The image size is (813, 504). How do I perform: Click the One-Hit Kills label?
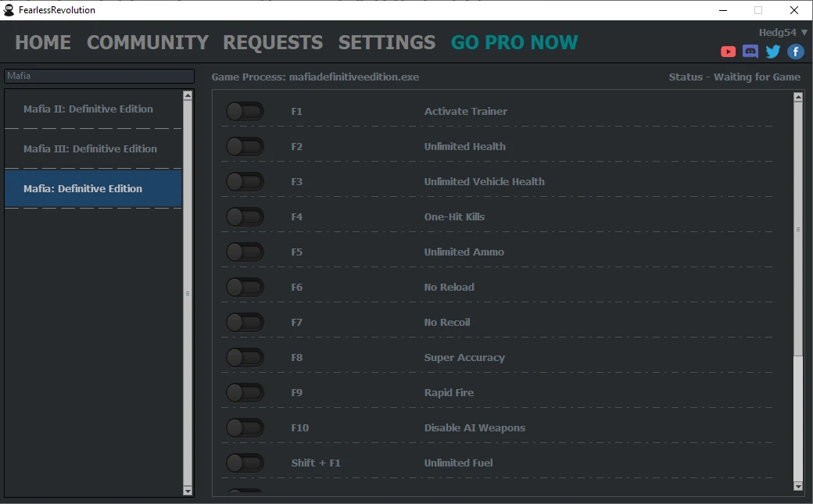(454, 216)
